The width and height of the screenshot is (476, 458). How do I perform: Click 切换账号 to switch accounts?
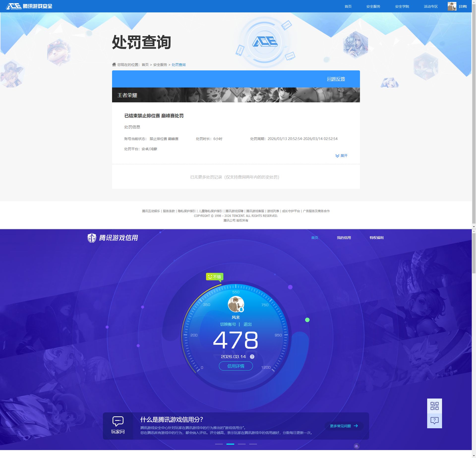[228, 324]
